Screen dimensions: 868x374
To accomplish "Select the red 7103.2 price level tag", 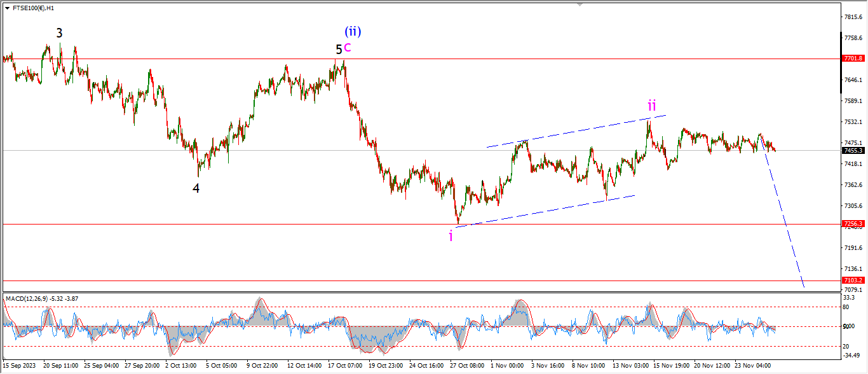I will pyautogui.click(x=853, y=280).
